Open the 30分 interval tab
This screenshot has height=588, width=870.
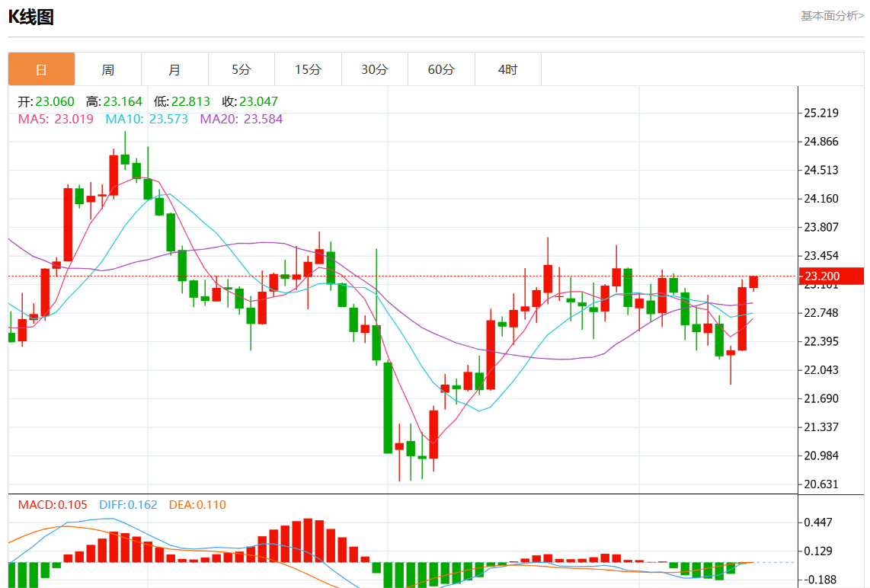[x=375, y=69]
